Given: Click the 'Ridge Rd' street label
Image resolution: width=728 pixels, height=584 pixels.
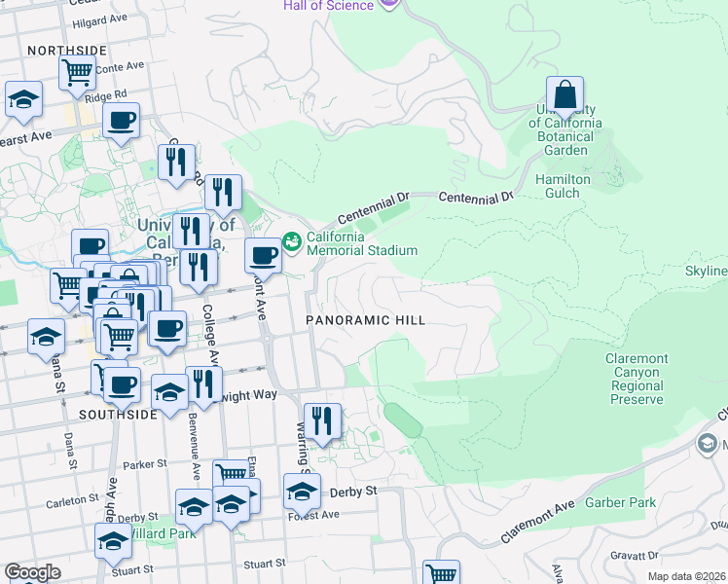Looking at the screenshot, I should [x=105, y=96].
